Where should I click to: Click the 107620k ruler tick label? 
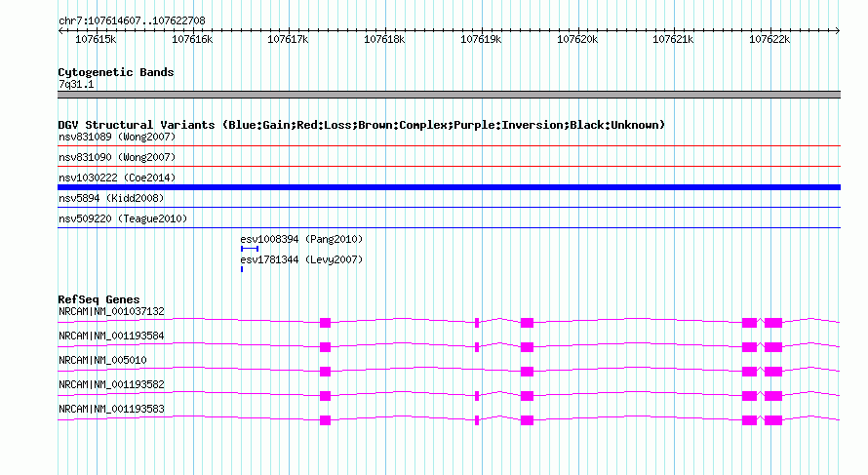pyautogui.click(x=577, y=39)
